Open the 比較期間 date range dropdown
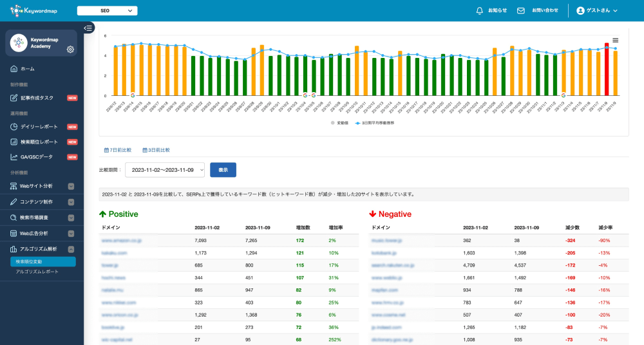This screenshot has width=644, height=345. pos(164,170)
